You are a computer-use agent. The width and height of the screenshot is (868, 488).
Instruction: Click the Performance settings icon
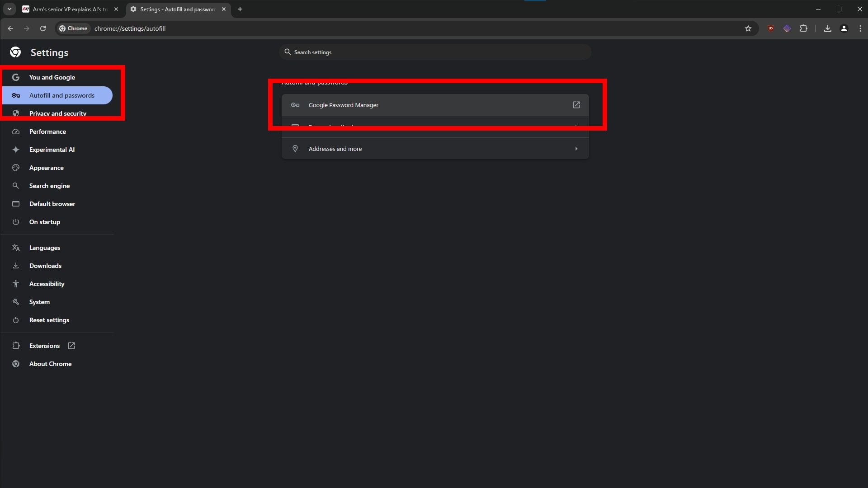point(16,131)
